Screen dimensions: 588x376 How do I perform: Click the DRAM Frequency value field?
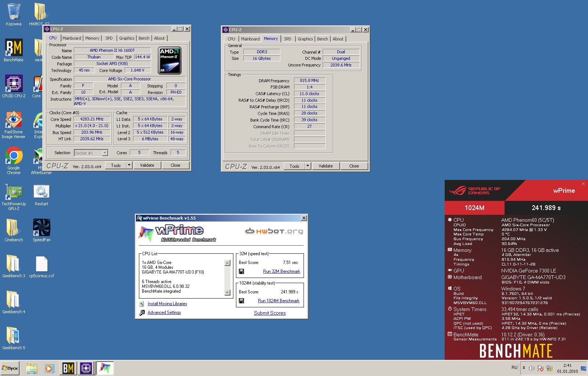309,80
